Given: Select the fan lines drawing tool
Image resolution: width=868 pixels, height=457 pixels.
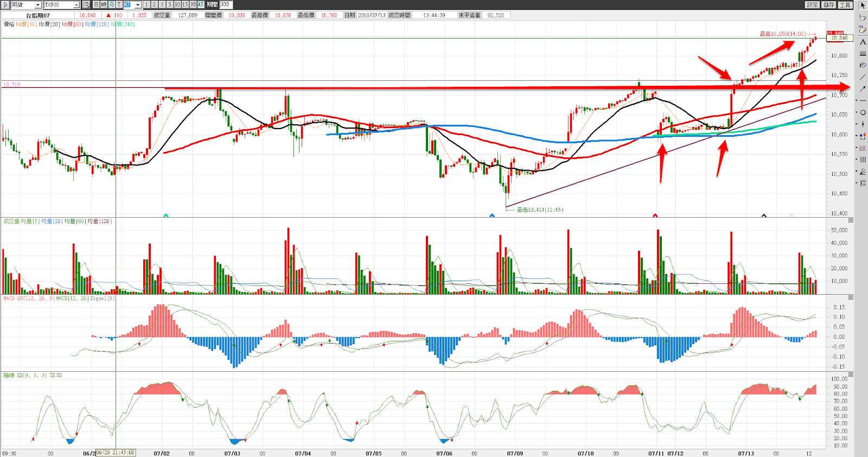Looking at the screenshot, I should coord(863,172).
